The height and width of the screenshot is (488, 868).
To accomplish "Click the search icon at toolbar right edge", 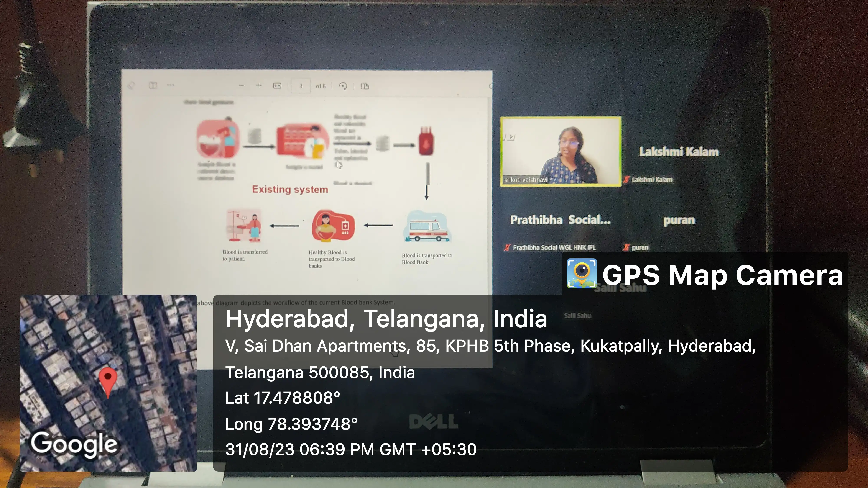I will 491,86.
